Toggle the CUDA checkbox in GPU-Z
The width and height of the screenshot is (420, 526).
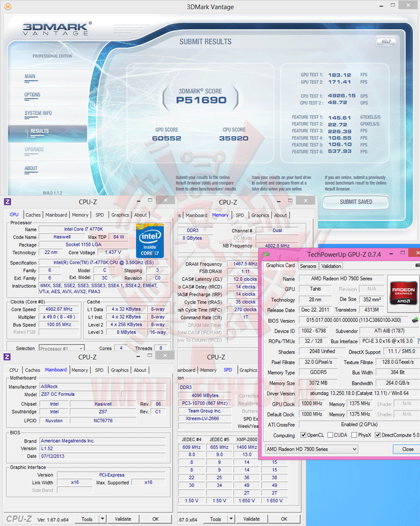pyautogui.click(x=330, y=435)
